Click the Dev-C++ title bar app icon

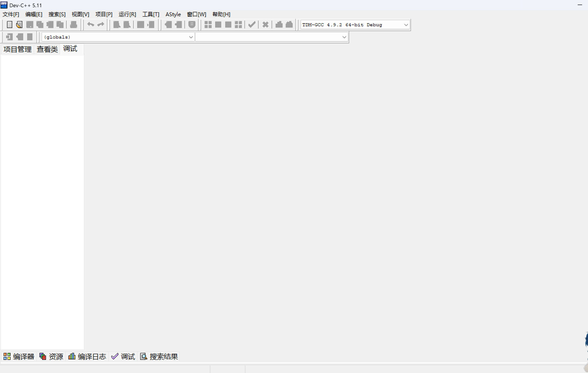(x=4, y=5)
